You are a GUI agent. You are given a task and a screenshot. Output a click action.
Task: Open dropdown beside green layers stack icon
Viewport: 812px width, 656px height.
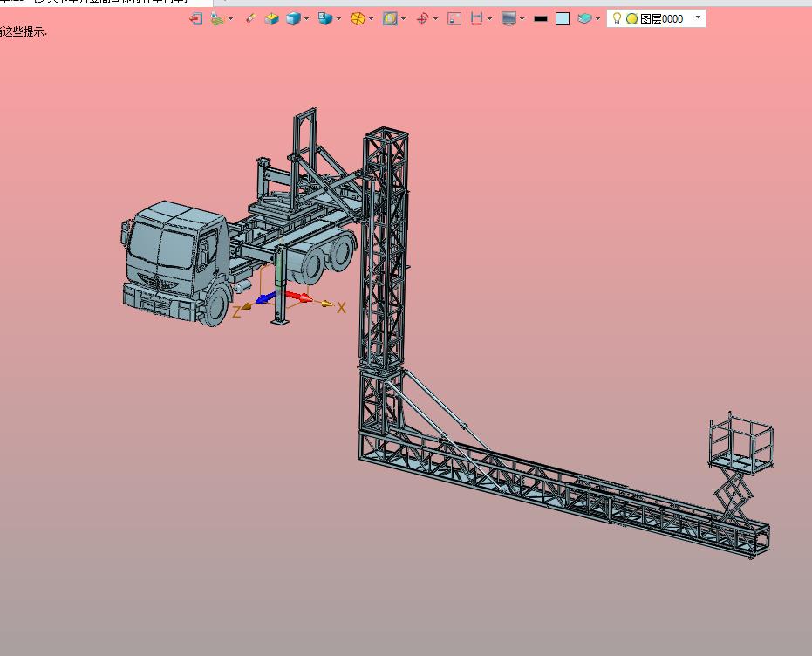click(598, 19)
